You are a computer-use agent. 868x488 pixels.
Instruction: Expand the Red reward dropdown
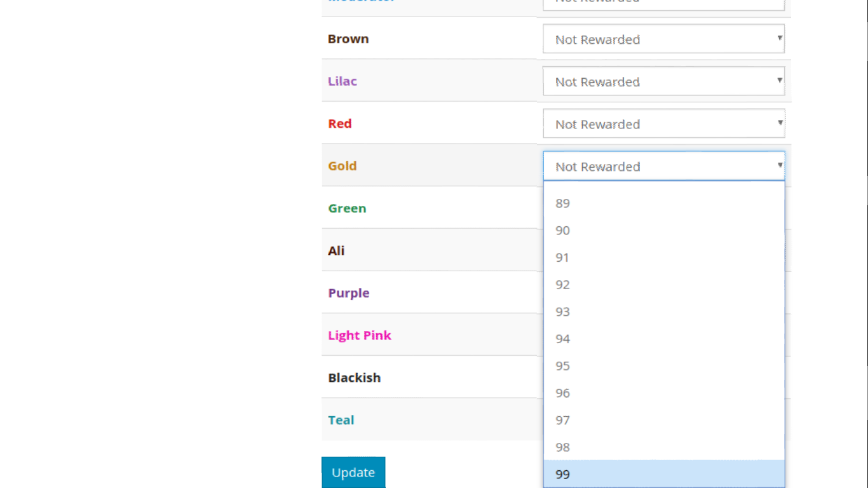(663, 124)
